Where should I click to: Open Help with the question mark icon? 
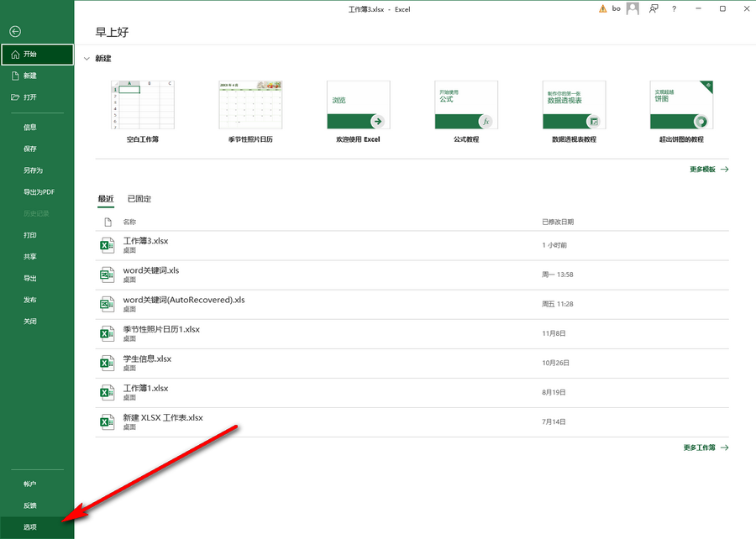click(674, 8)
